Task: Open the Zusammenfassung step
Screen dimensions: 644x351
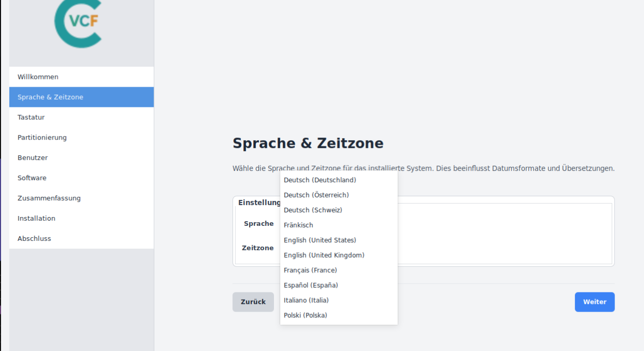Action: click(x=49, y=198)
